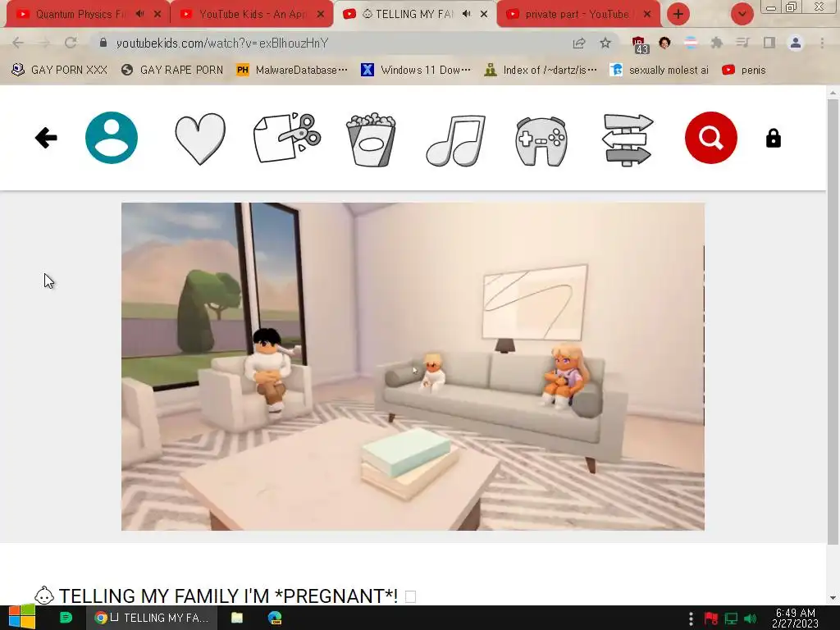Open a new tab with the plus button
The width and height of the screenshot is (840, 630).
(x=678, y=14)
